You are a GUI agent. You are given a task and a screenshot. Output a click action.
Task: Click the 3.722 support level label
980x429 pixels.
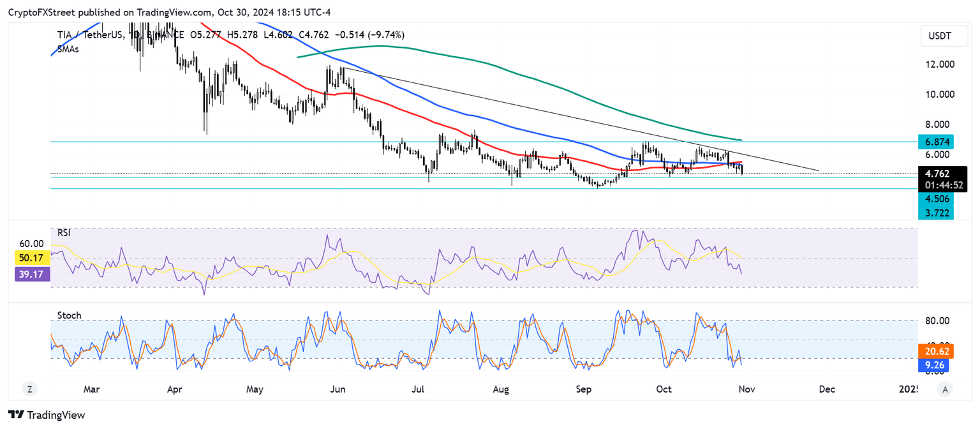(935, 213)
